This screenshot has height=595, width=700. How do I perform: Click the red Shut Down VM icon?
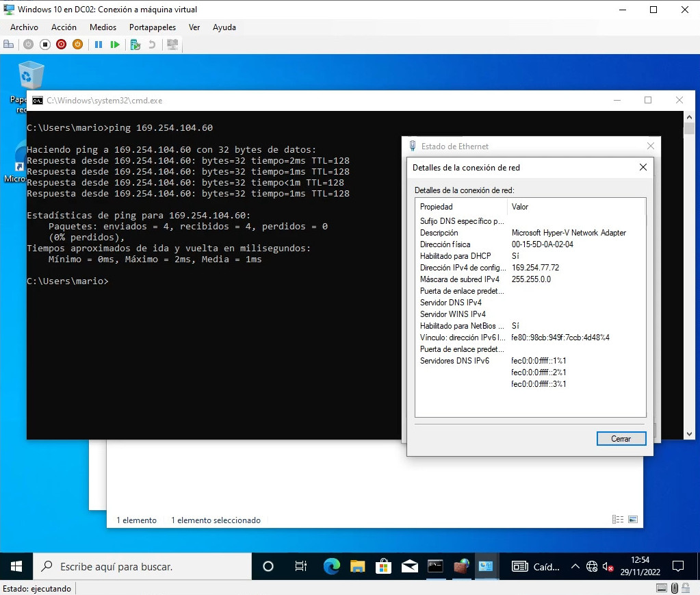[61, 45]
